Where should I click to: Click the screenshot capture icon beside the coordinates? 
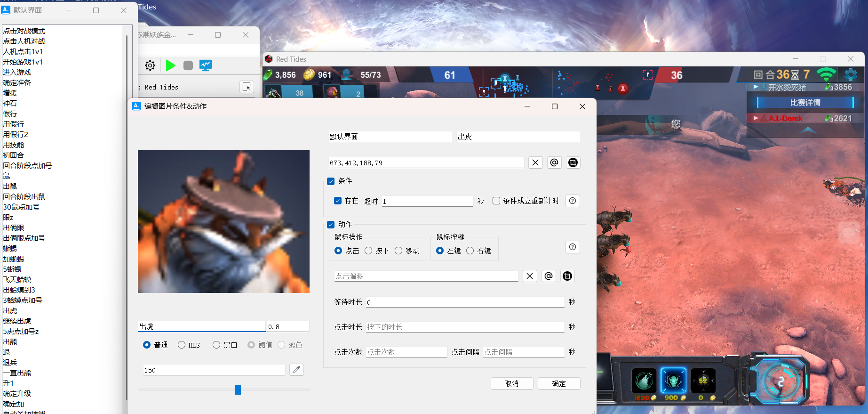(573, 162)
